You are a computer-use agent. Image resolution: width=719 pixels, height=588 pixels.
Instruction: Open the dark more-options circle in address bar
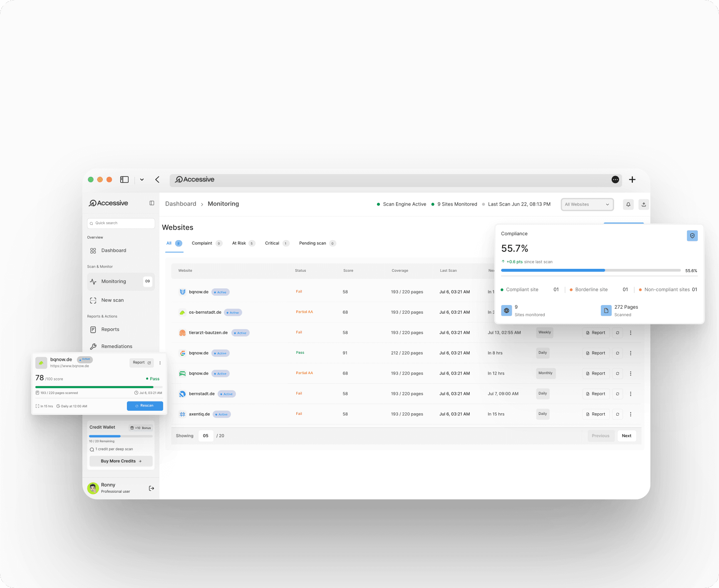point(615,179)
